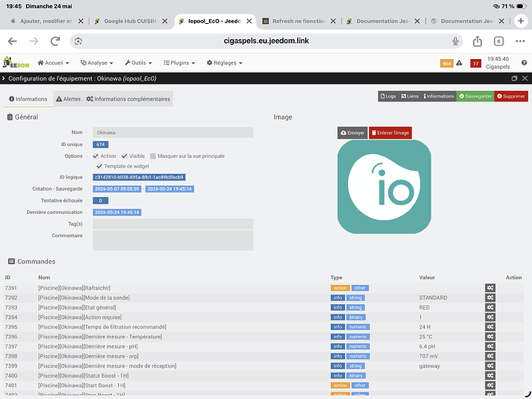Click the Liens button

[x=410, y=97]
